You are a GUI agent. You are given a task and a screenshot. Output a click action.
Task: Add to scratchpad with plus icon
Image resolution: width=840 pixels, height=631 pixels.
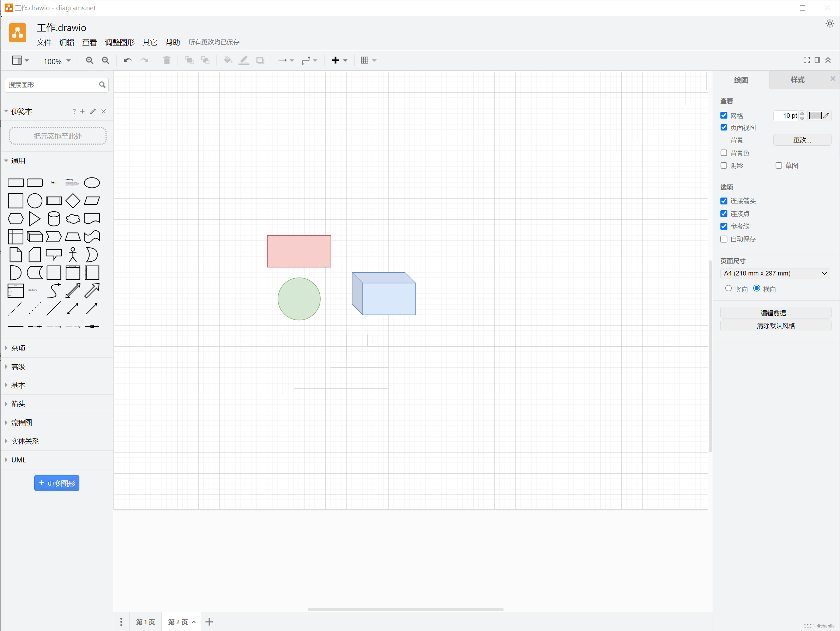[x=83, y=111]
